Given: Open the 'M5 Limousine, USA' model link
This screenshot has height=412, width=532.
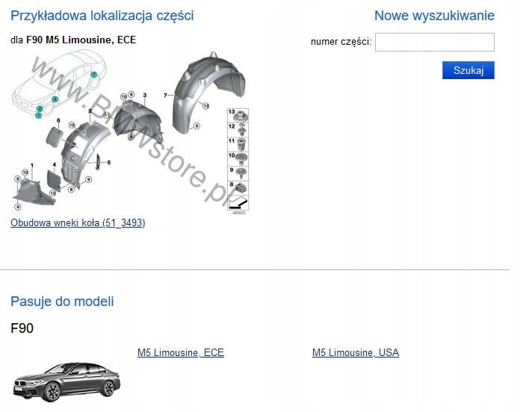Looking at the screenshot, I should click(356, 352).
